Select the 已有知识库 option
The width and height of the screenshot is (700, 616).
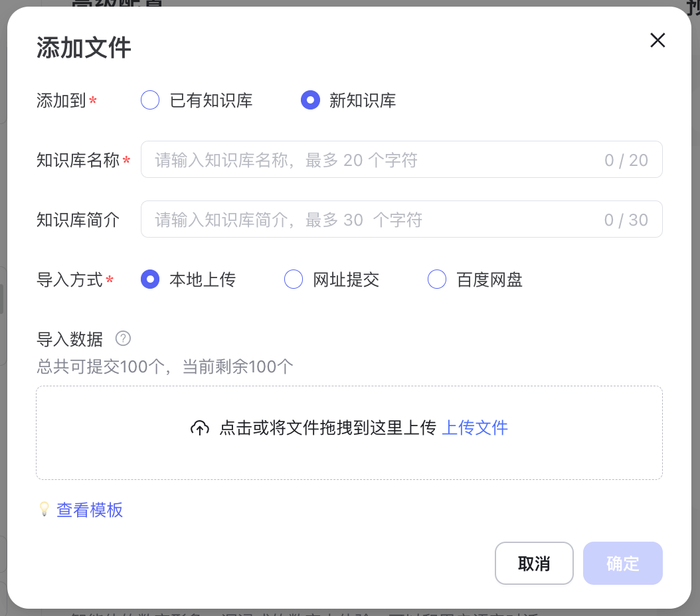(x=150, y=100)
